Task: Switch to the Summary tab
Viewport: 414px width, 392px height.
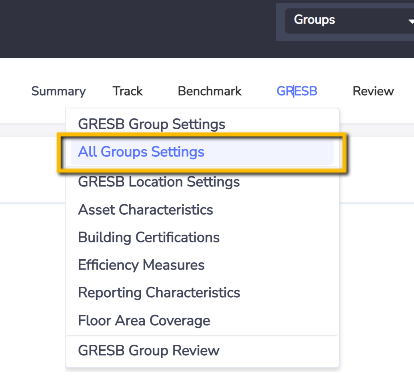Action: [x=58, y=91]
